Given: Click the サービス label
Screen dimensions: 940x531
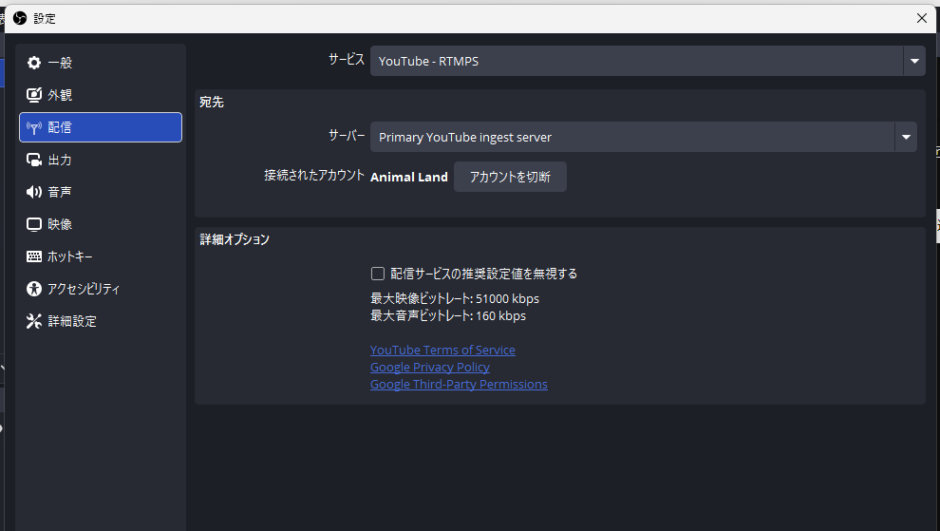Looking at the screenshot, I should click(347, 59).
